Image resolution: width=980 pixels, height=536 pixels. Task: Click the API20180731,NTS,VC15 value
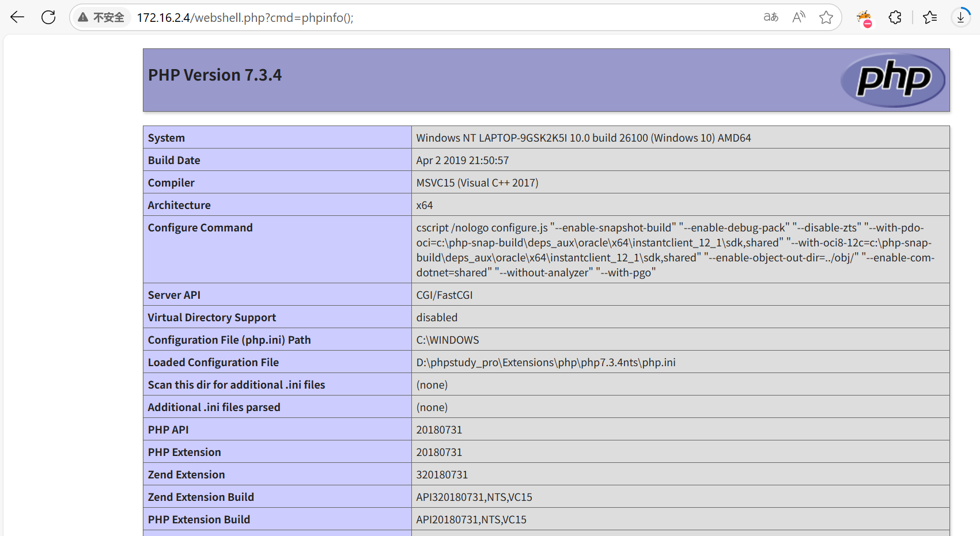472,519
